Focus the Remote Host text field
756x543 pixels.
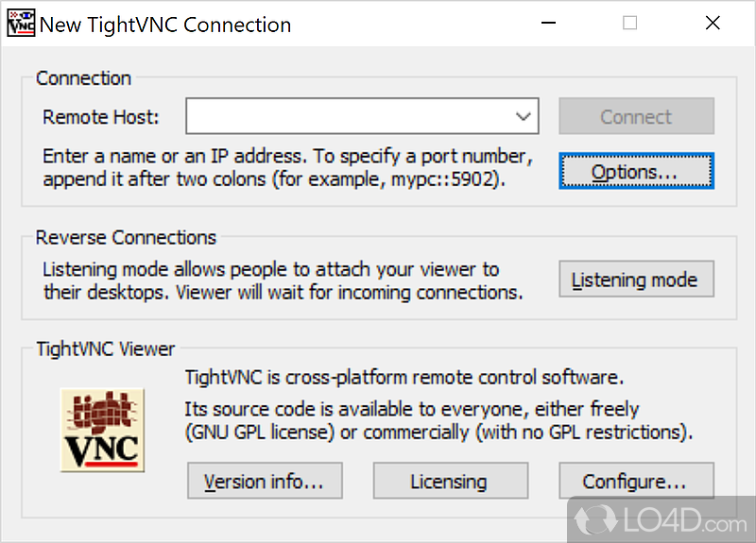[x=350, y=117]
